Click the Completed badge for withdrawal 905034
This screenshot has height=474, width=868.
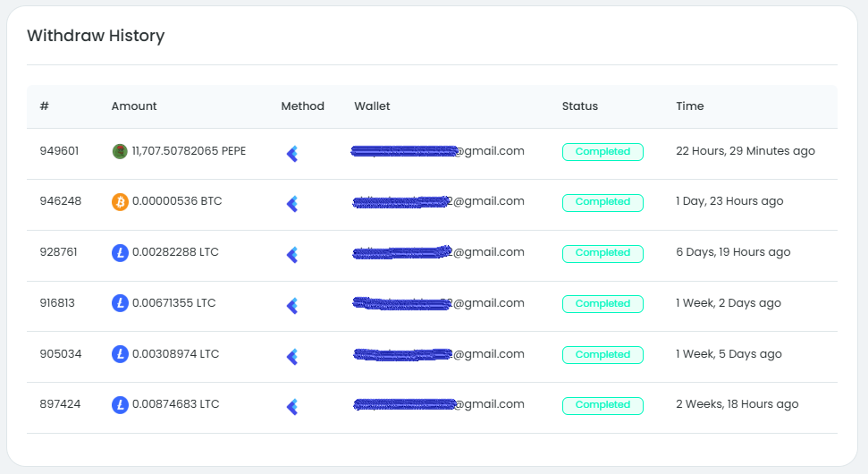[603, 355]
